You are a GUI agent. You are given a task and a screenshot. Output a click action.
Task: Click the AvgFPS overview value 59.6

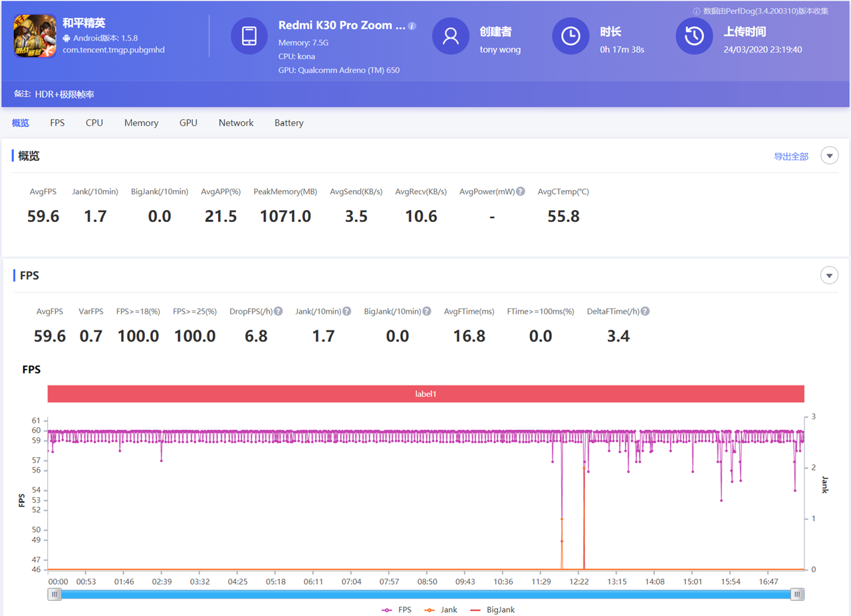click(43, 216)
